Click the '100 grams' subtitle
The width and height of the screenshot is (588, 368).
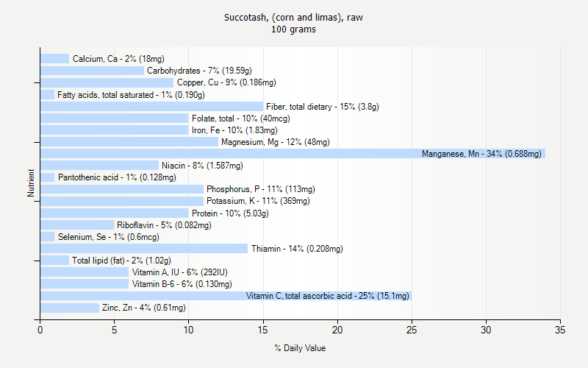click(293, 29)
